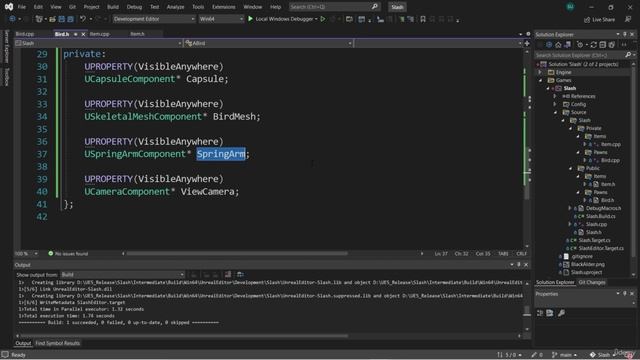This screenshot has height=360, width=640.
Task: Click the Local Windows Debugger button
Action: coord(284,19)
